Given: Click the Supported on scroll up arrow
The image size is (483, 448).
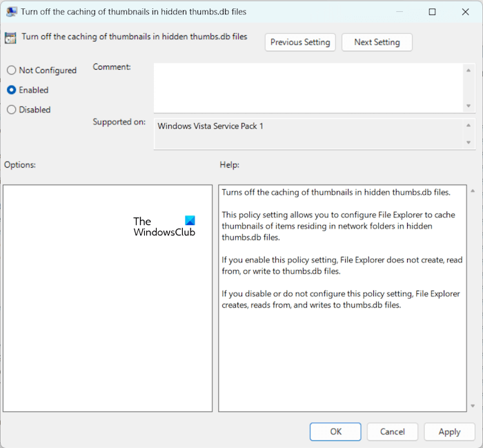Looking at the screenshot, I should click(x=469, y=125).
